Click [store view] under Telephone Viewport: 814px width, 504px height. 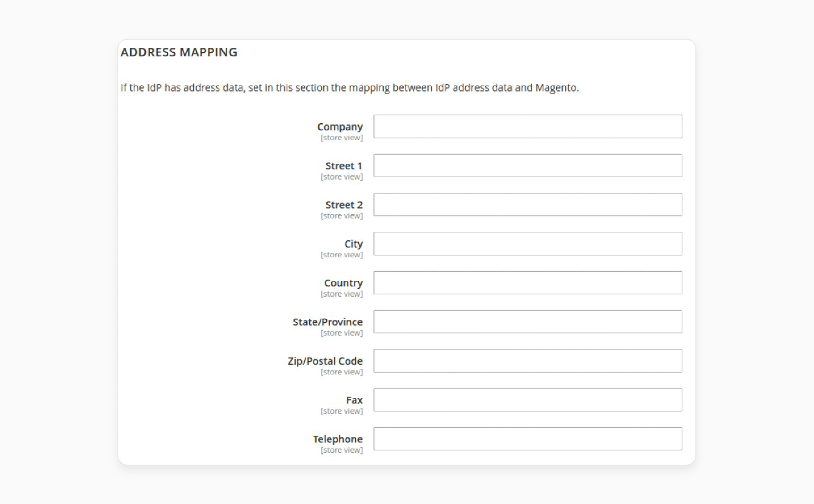[341, 450]
